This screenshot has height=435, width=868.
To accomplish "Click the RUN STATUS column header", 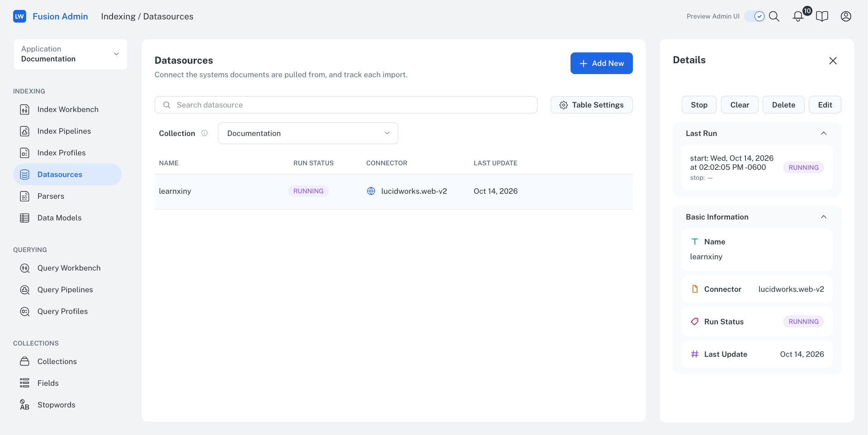I will (313, 163).
